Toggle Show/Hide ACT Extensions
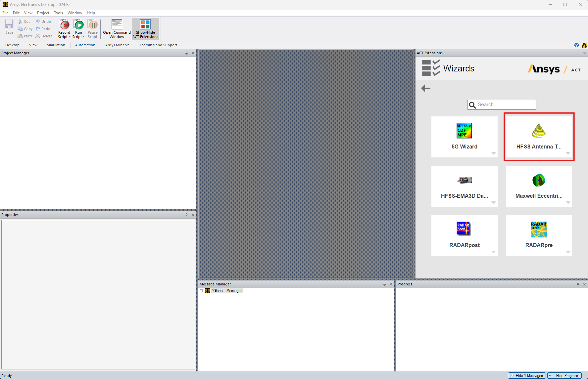 tap(145, 29)
